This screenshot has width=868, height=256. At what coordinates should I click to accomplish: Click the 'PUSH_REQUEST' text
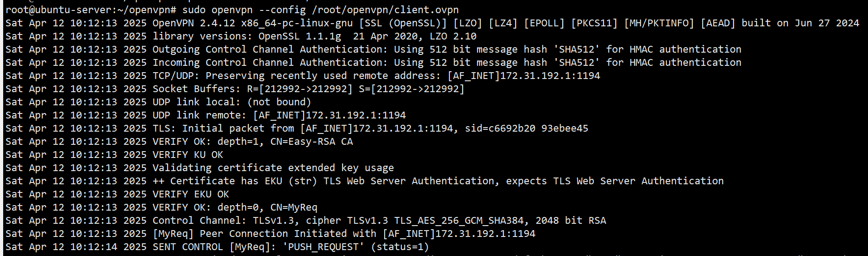click(323, 246)
